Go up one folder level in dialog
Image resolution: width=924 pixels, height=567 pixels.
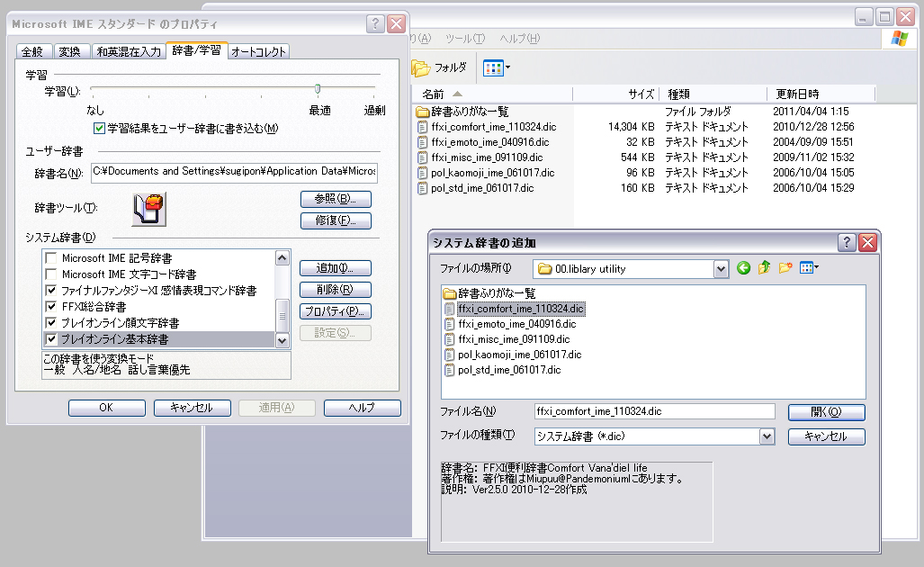pos(765,268)
